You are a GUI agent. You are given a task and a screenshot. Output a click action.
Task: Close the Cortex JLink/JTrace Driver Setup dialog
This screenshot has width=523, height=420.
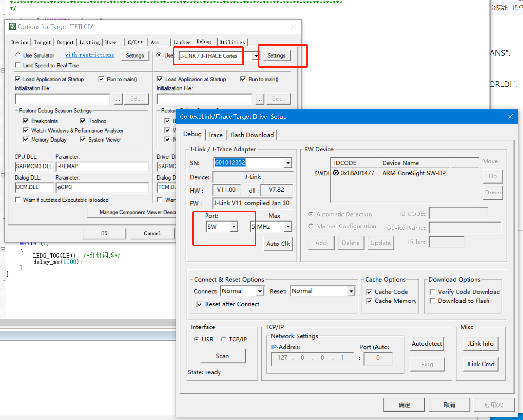click(510, 117)
